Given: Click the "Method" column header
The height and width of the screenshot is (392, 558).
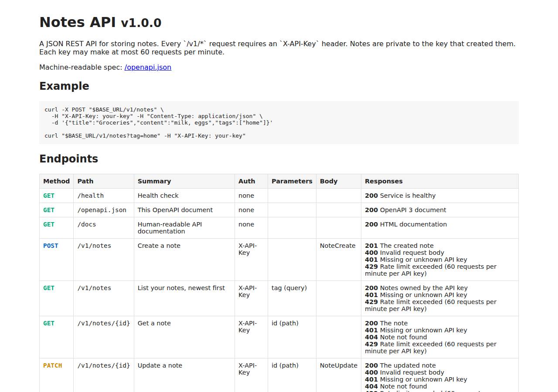Looking at the screenshot, I should pos(56,181).
